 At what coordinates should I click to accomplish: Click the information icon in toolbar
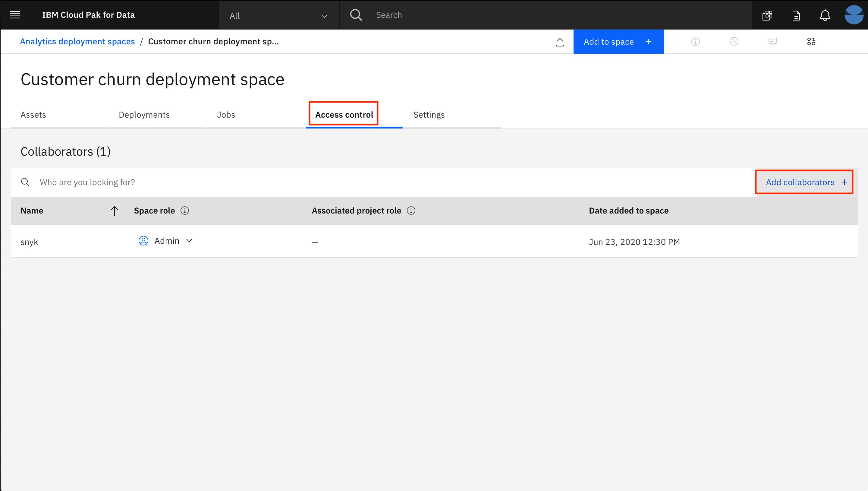[695, 41]
